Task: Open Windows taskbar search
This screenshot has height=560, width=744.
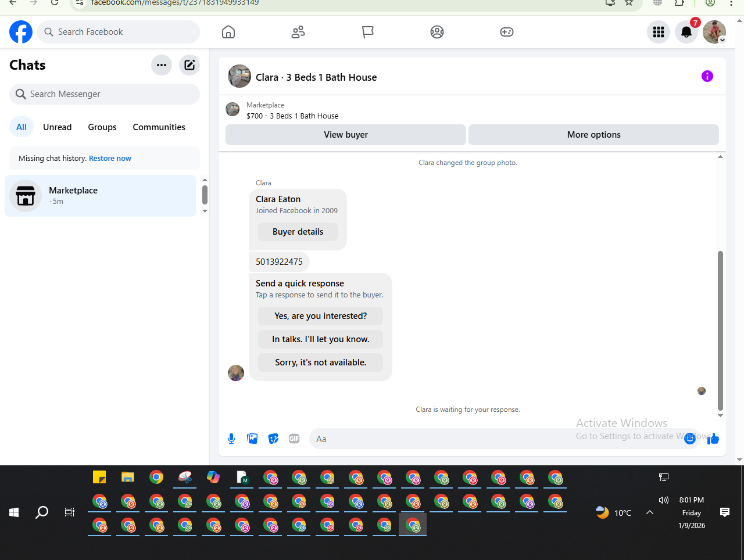Action: (42, 512)
